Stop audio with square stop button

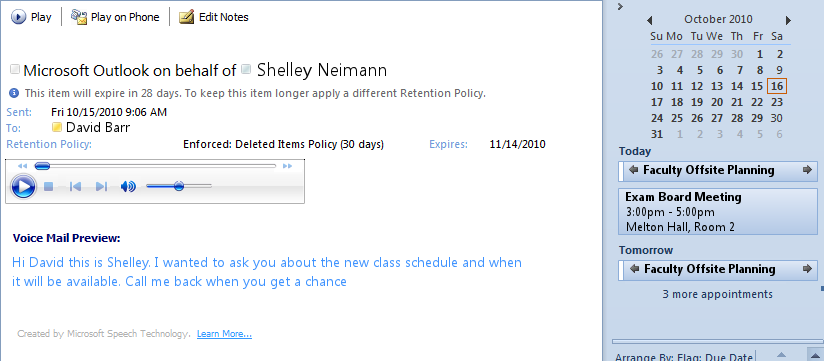(48, 186)
